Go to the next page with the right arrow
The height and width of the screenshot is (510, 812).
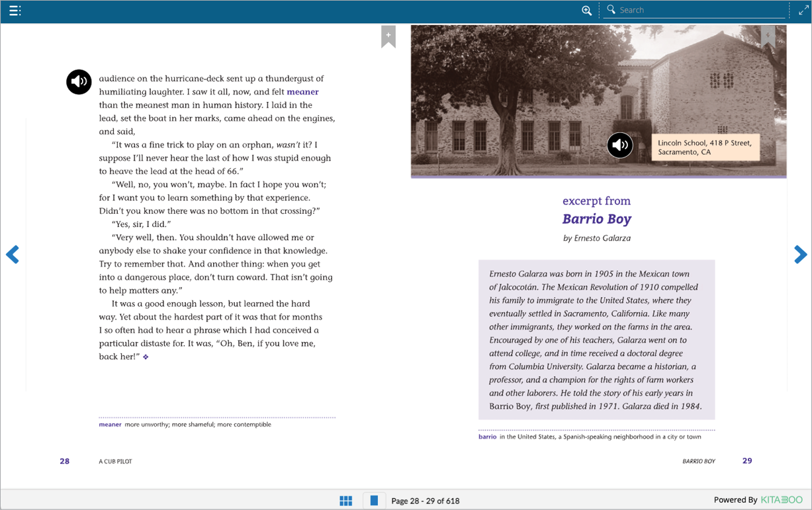[x=800, y=255]
